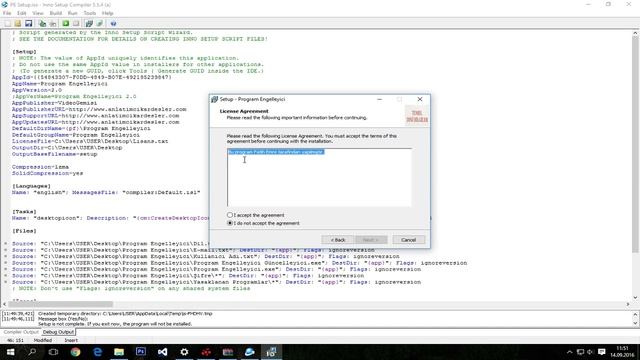Click Cancel in the Setup dialog
This screenshot has width=640, height=360.
coord(409,240)
